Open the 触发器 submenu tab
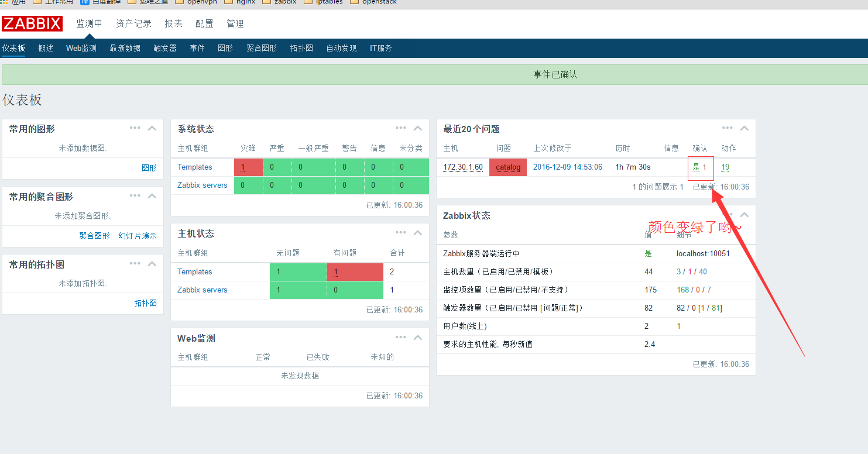 pos(165,48)
